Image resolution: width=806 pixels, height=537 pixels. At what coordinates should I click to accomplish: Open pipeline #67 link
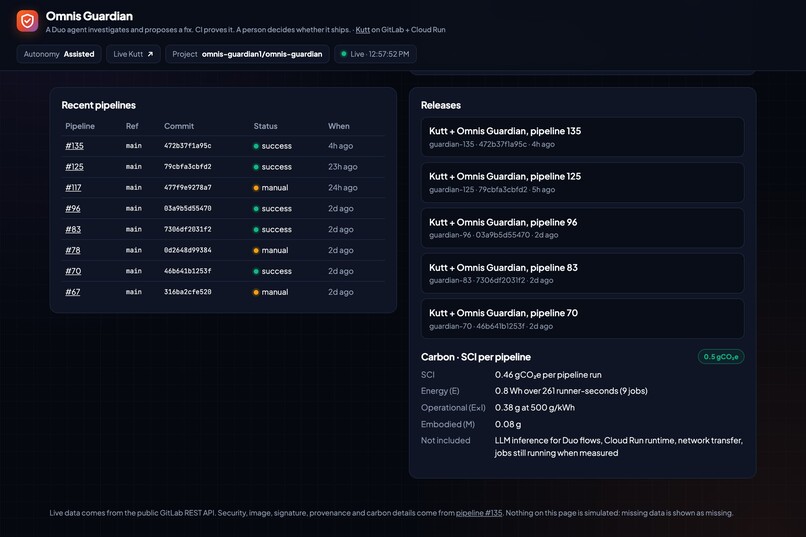point(72,292)
